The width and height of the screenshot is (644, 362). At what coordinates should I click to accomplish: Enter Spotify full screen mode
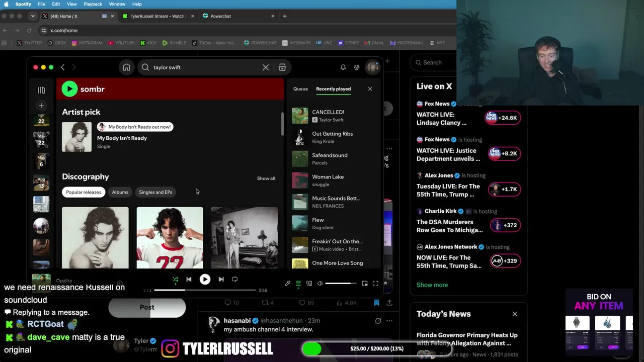click(375, 284)
